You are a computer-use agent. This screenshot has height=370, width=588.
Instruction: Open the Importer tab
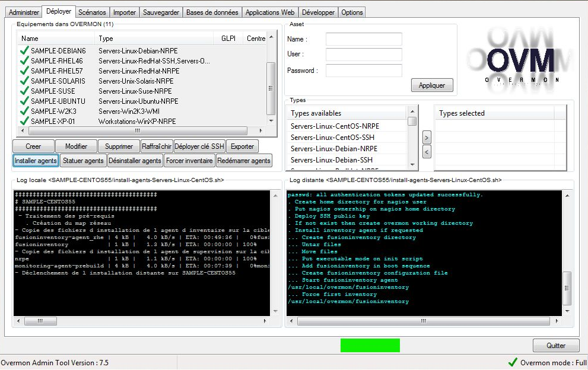click(x=125, y=12)
